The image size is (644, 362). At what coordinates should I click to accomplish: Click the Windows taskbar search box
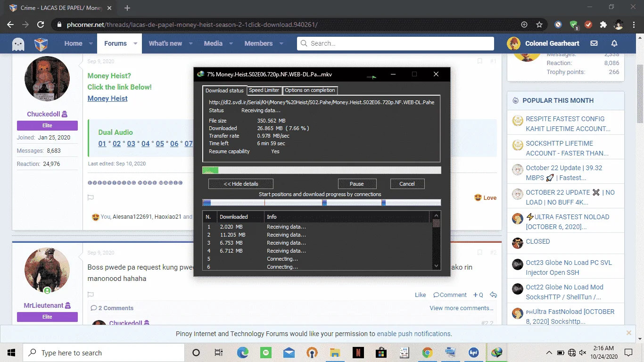pos(104,353)
